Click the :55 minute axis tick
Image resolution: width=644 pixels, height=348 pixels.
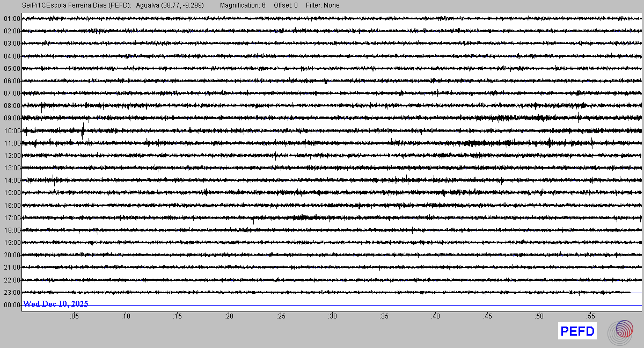[x=590, y=316]
